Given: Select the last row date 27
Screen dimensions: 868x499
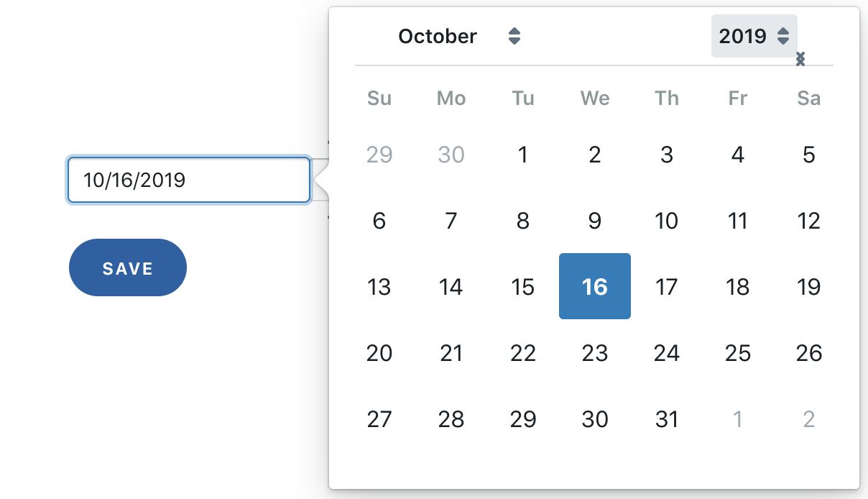Looking at the screenshot, I should [379, 419].
